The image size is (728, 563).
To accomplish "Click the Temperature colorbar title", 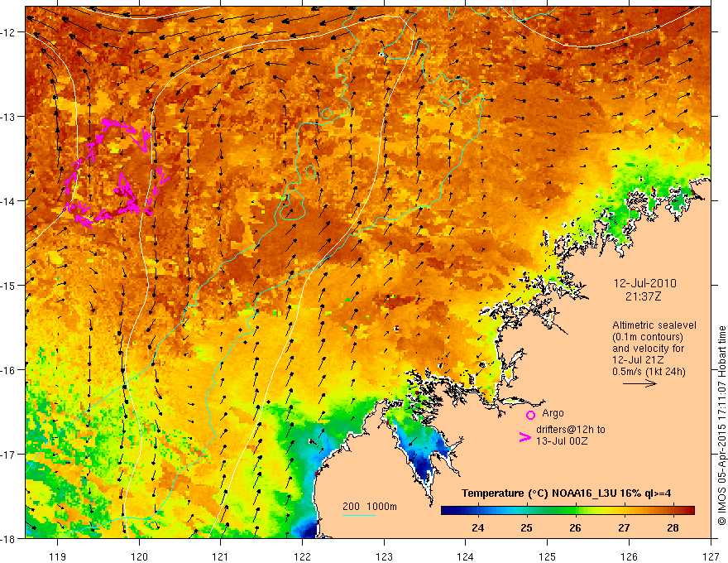I will pos(566,493).
